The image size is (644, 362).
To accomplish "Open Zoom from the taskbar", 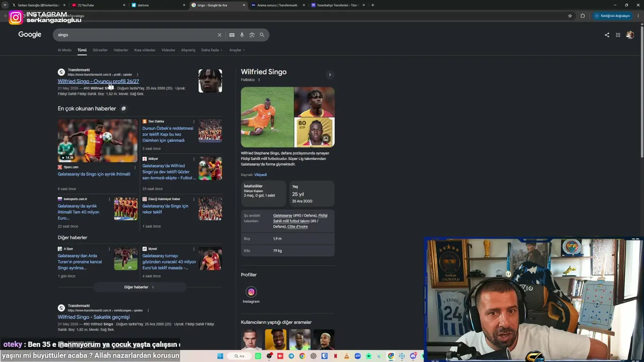I will pos(358,356).
